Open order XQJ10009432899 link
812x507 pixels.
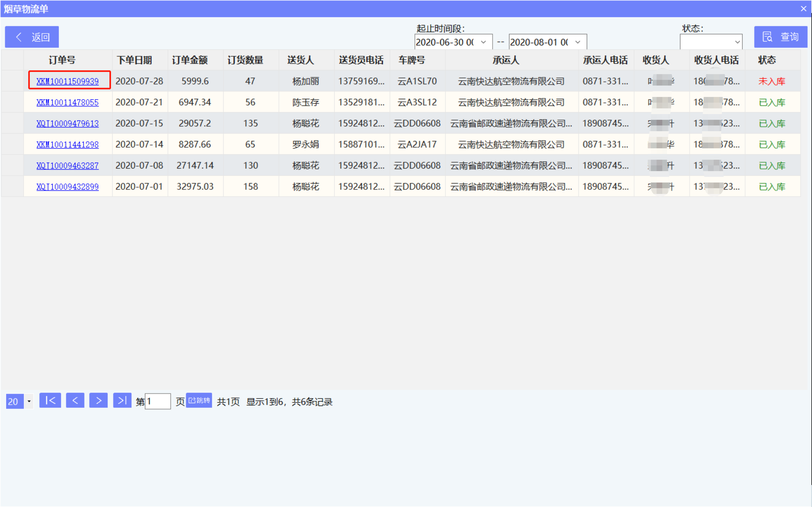(x=68, y=187)
